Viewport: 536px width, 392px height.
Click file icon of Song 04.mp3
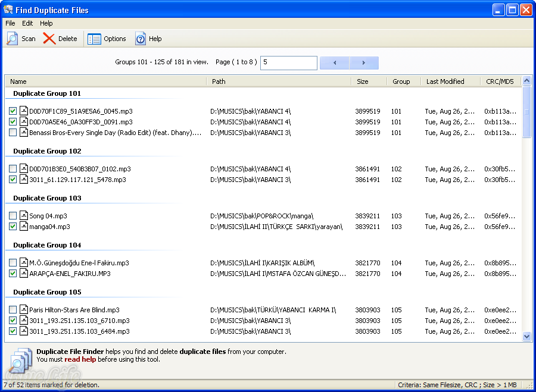click(x=24, y=216)
